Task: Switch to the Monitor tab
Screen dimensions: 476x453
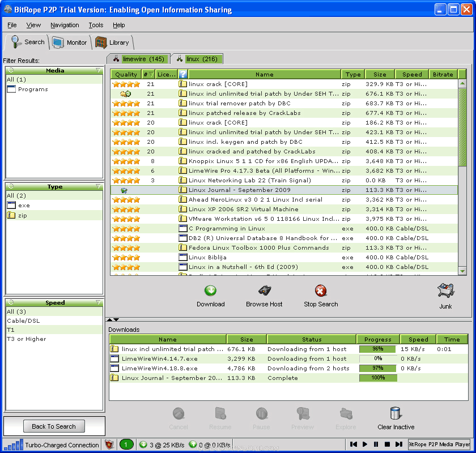Action: tap(70, 42)
